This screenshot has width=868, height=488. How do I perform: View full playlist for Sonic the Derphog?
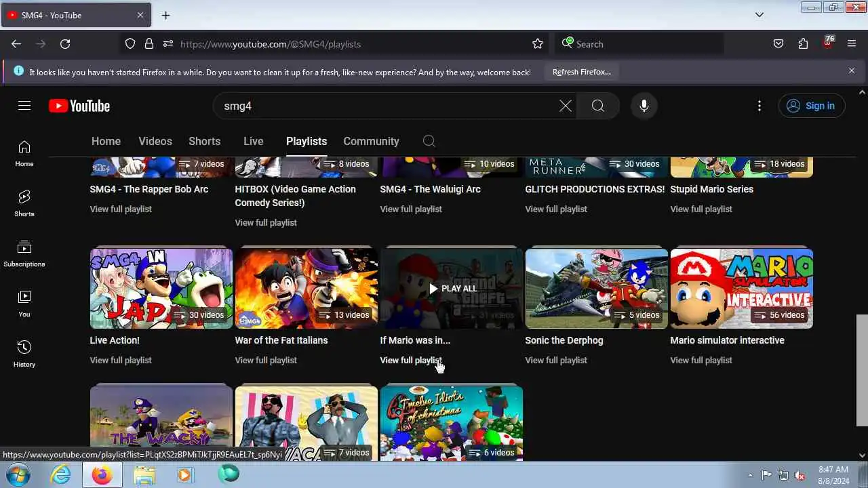pyautogui.click(x=556, y=360)
